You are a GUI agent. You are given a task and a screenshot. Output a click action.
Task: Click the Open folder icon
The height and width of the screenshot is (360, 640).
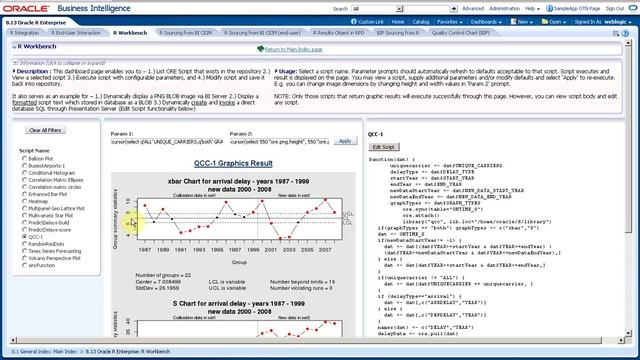544,22
